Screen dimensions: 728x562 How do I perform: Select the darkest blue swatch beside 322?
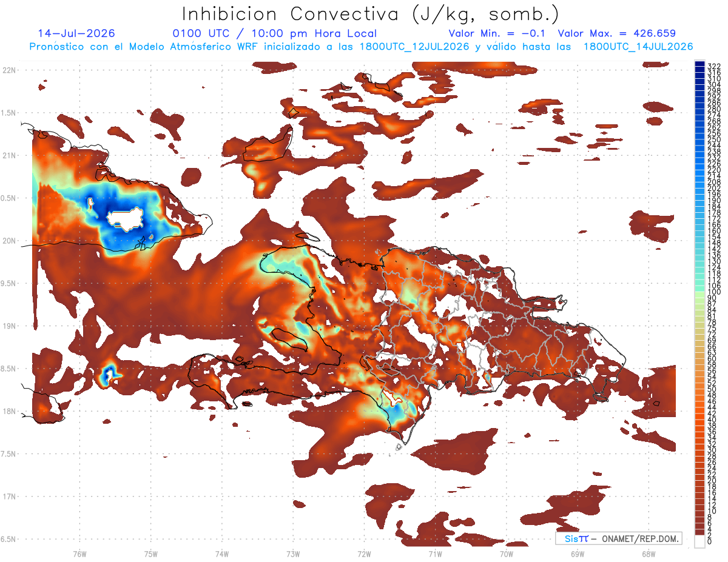[x=700, y=65]
